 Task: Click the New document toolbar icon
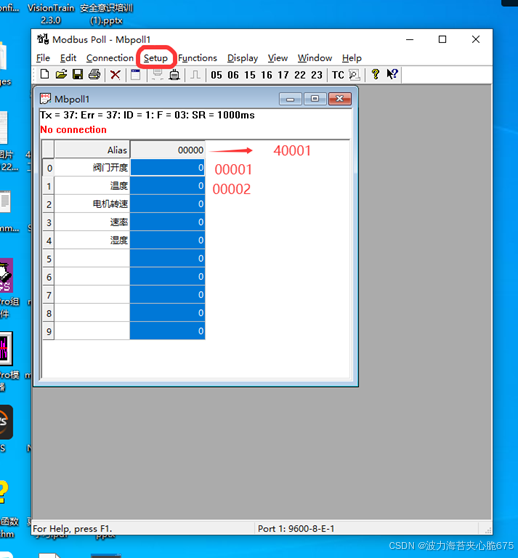pos(45,74)
